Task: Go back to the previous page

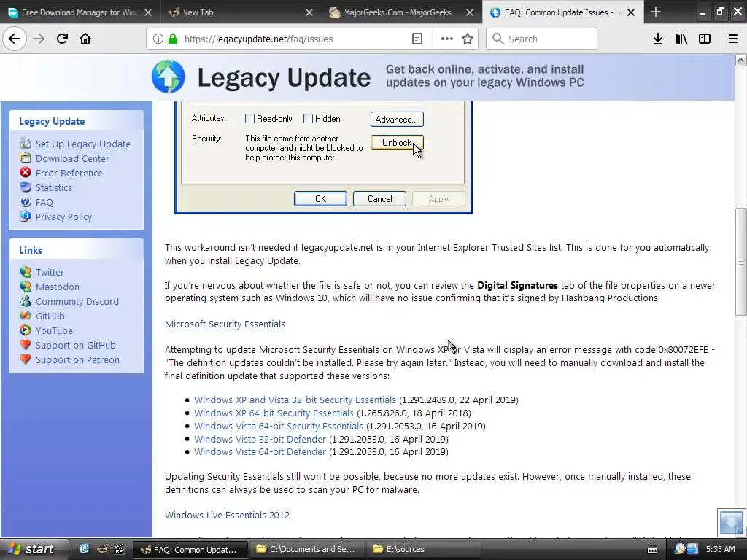Action: point(15,39)
